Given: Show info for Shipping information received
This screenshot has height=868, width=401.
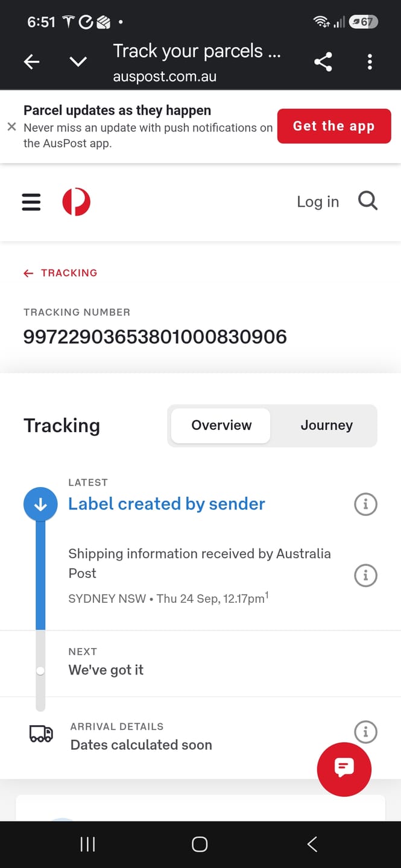Looking at the screenshot, I should click(365, 575).
